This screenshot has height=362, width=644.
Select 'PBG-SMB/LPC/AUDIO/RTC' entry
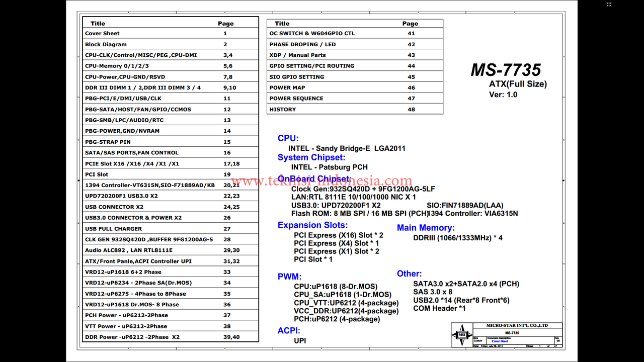click(171, 120)
